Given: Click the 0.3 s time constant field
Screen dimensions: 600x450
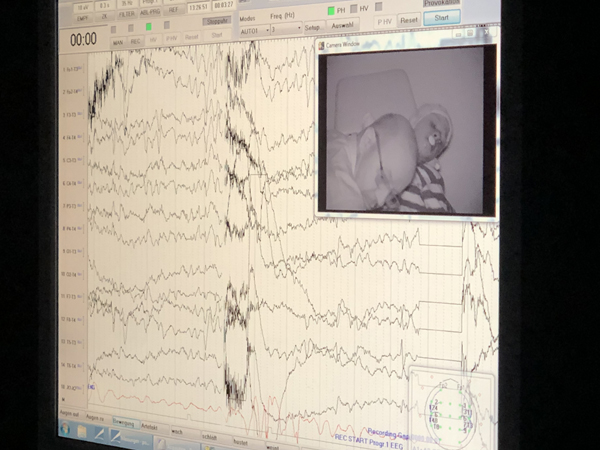Looking at the screenshot, I should tap(104, 6).
